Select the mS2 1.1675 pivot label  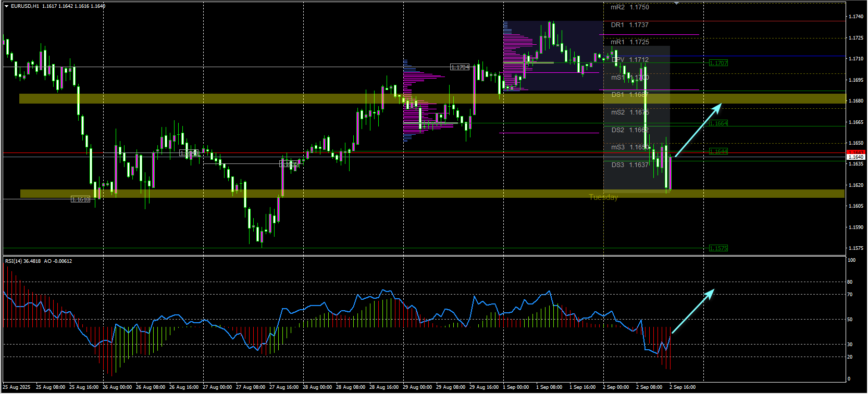point(630,112)
